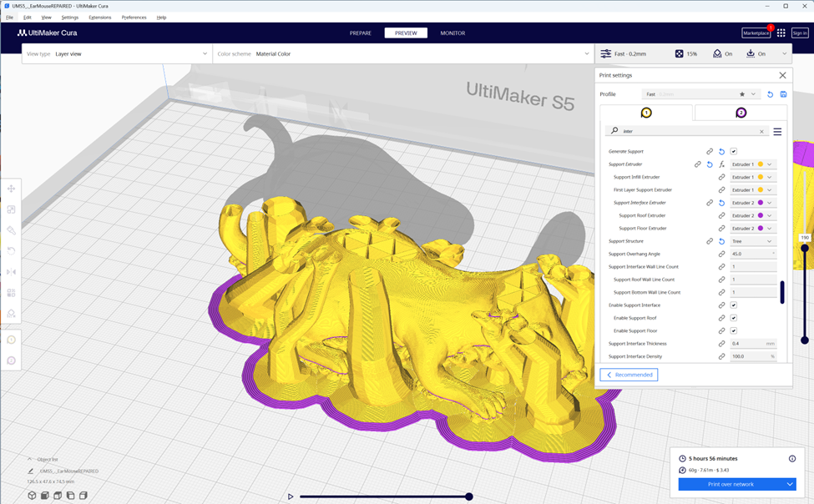Open the Extensions menu
Viewport: 814px width, 504px height.
(99, 17)
